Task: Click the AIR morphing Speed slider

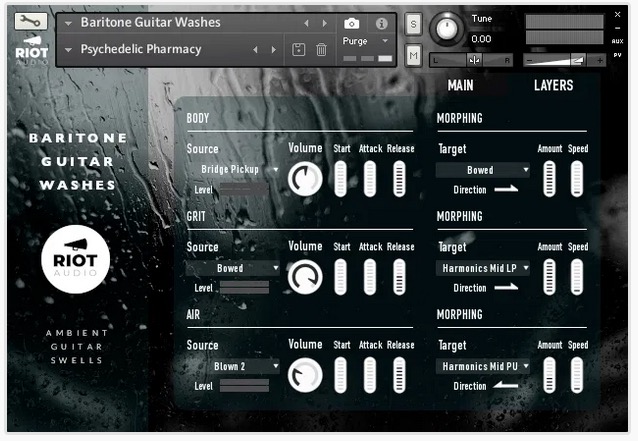Action: [577, 375]
